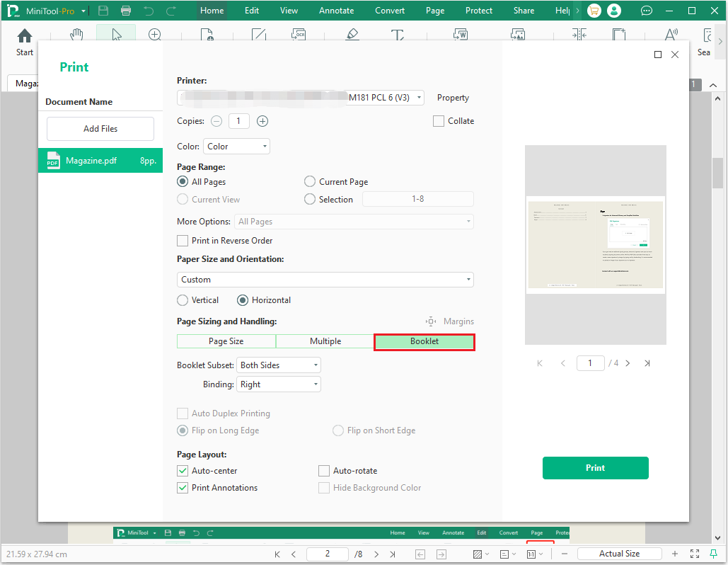
Task: Increase copies with the plus icon
Action: (x=262, y=121)
